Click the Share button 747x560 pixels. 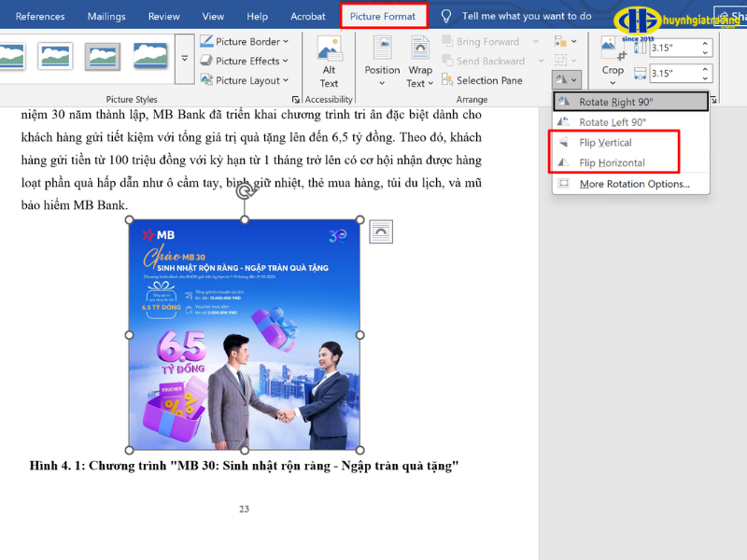click(731, 17)
